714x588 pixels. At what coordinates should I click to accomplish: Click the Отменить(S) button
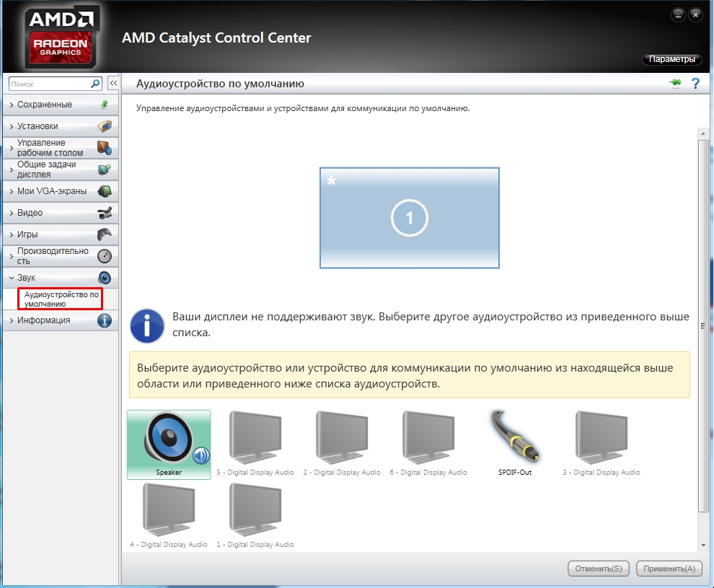pos(599,569)
